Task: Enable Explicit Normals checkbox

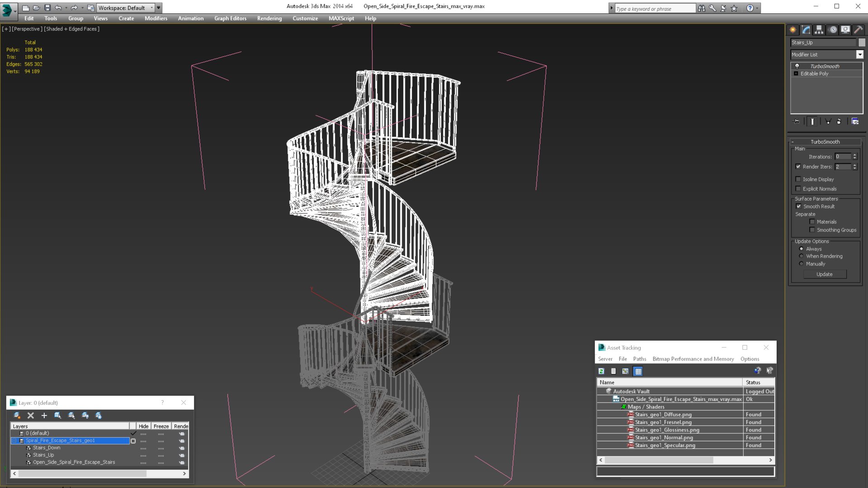Action: [798, 188]
